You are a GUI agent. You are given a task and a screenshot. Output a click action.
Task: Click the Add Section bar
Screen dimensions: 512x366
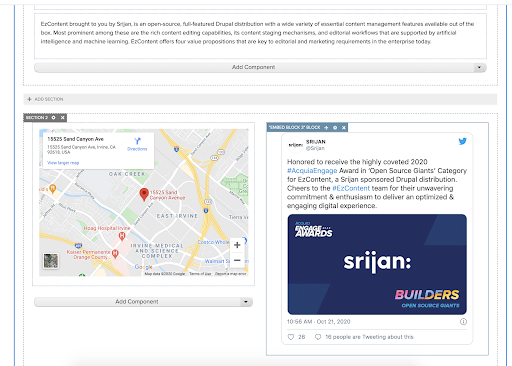(x=260, y=99)
